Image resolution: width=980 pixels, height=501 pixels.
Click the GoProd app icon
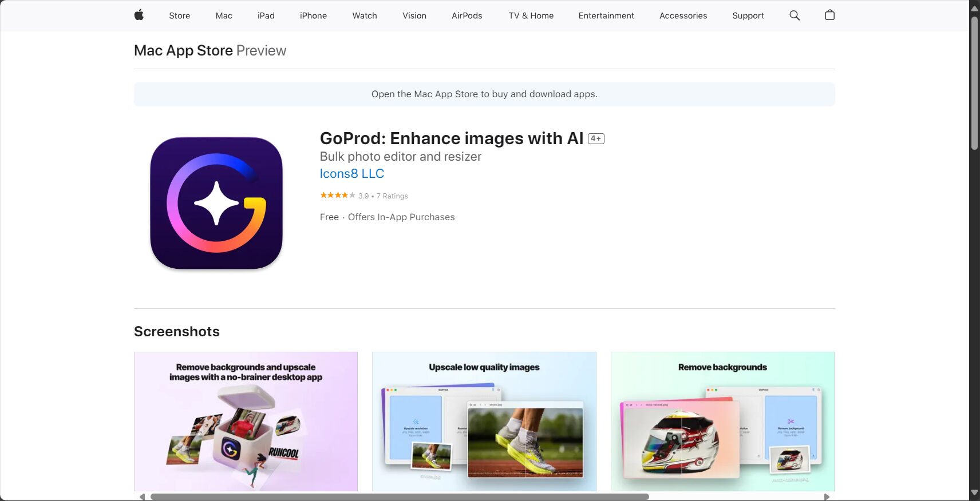coord(216,203)
